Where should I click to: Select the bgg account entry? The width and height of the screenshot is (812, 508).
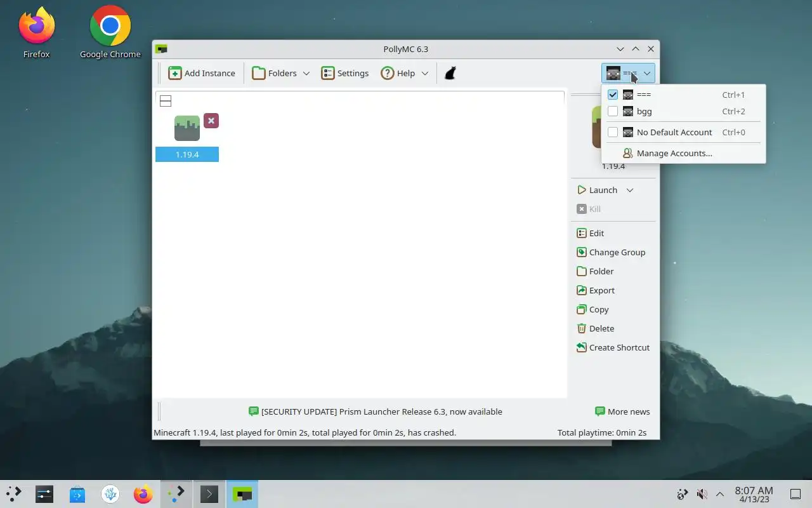pyautogui.click(x=683, y=111)
